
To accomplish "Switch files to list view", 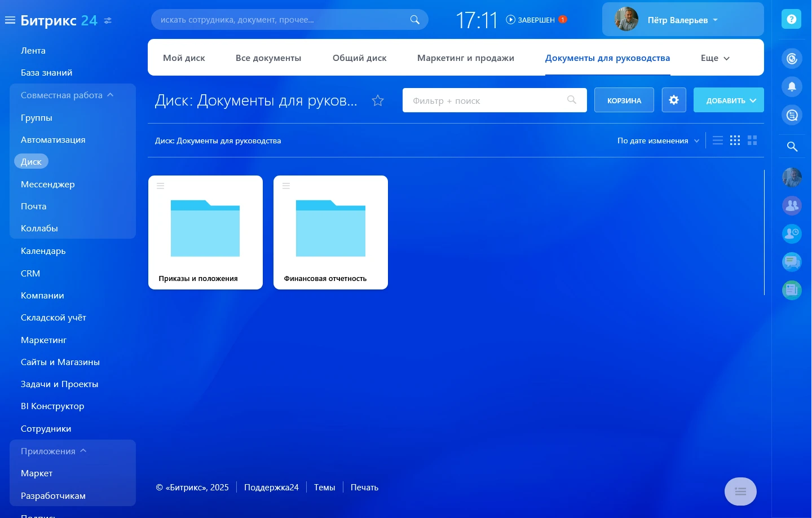I will pyautogui.click(x=717, y=140).
